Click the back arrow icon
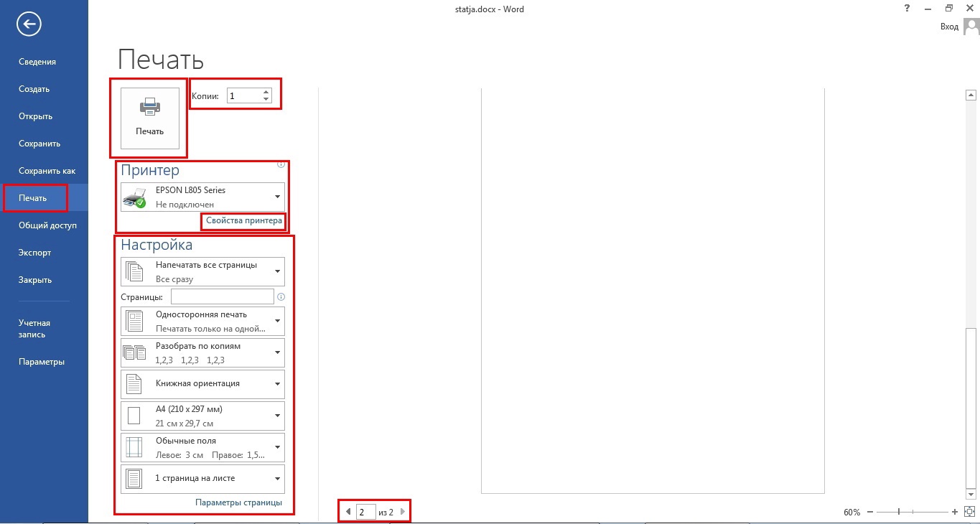The height and width of the screenshot is (524, 980). pyautogui.click(x=29, y=24)
